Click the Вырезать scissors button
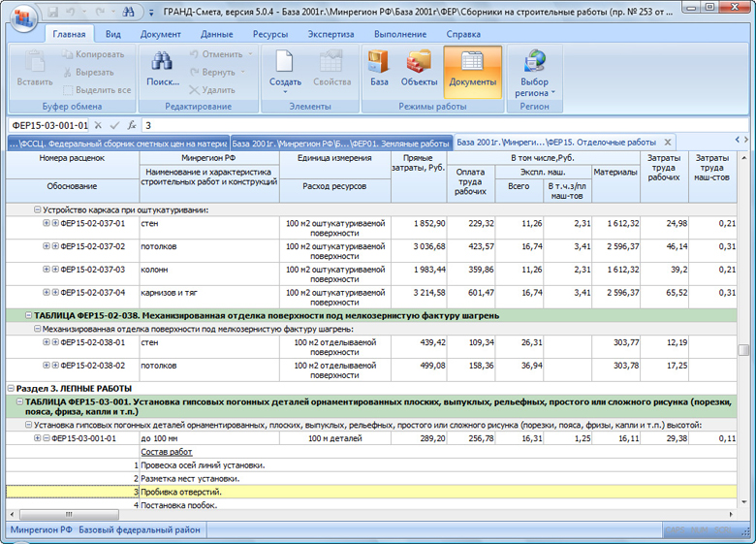756x544 pixels. [89, 73]
